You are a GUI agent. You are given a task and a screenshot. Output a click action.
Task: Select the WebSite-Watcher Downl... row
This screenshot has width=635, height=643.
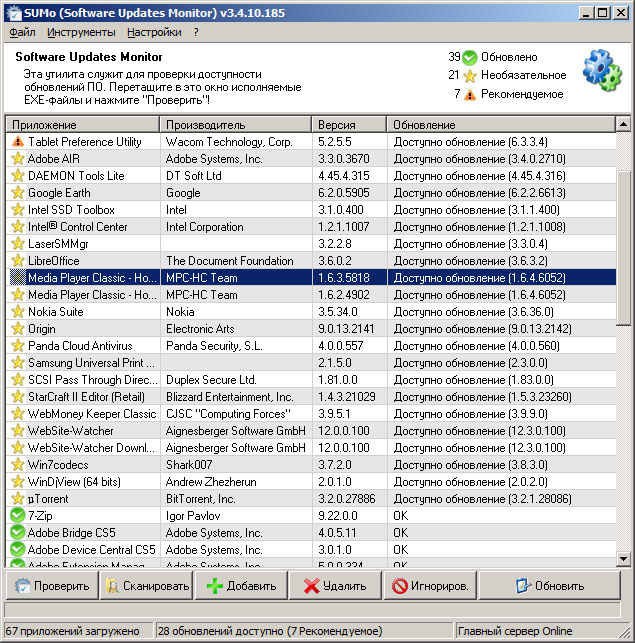tap(311, 448)
